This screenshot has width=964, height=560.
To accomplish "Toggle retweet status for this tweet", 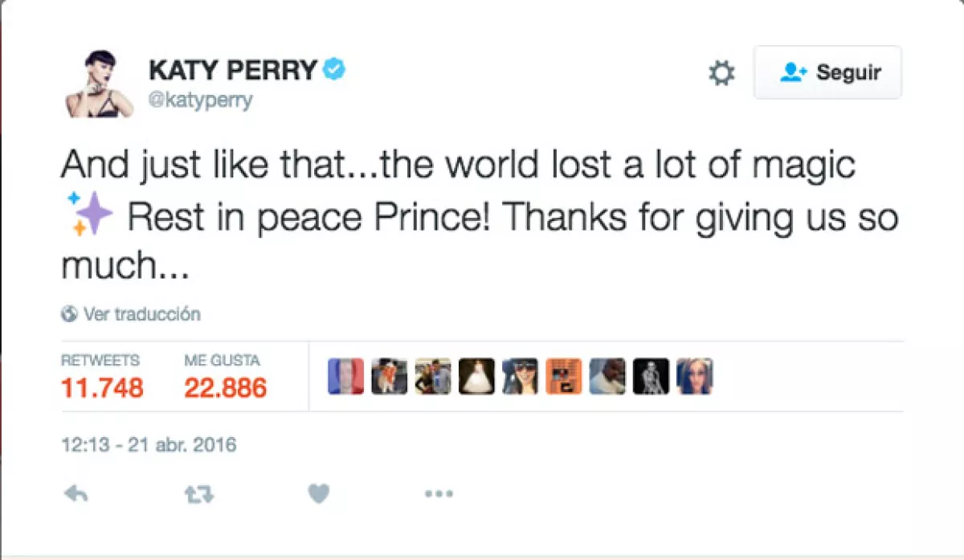I will (x=198, y=493).
